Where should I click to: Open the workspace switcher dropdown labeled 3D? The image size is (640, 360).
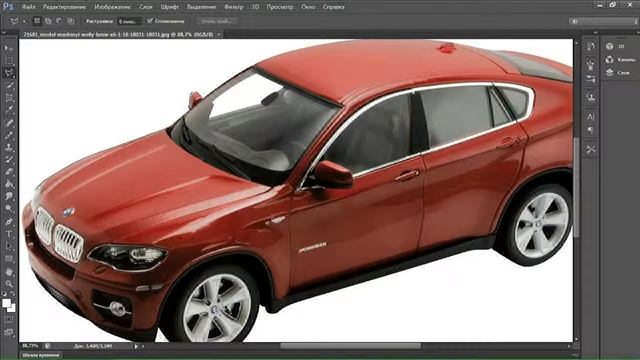point(604,21)
